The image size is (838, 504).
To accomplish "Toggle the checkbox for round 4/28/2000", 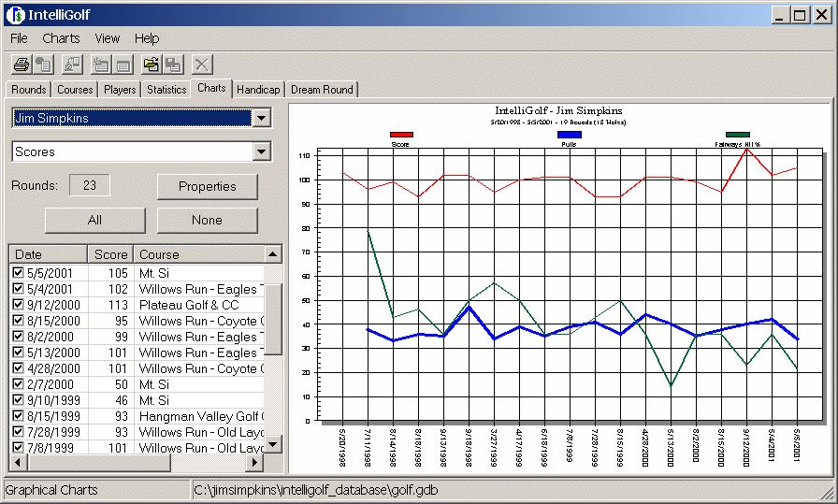I will (x=18, y=367).
